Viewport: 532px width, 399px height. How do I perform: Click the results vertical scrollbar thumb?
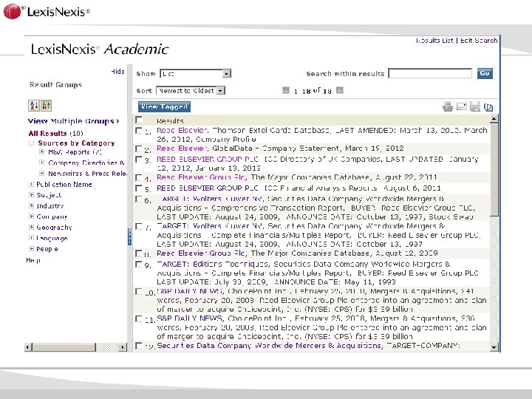(x=494, y=169)
